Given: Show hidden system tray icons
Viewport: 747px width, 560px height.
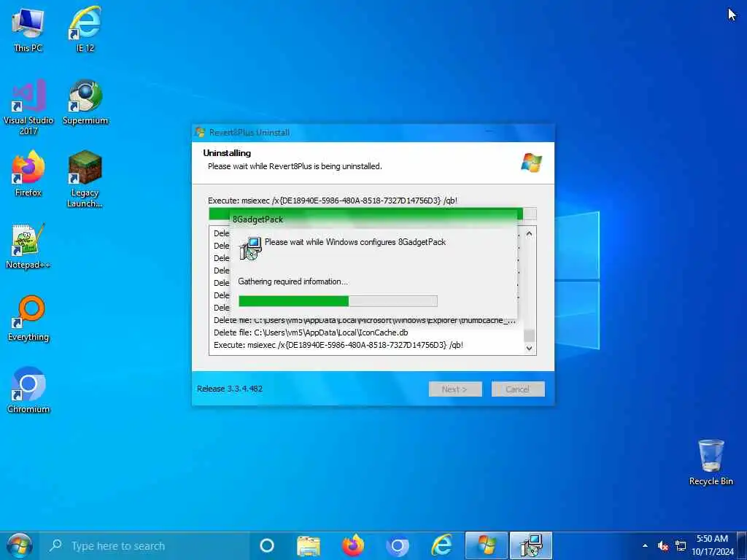Looking at the screenshot, I should tap(645, 545).
